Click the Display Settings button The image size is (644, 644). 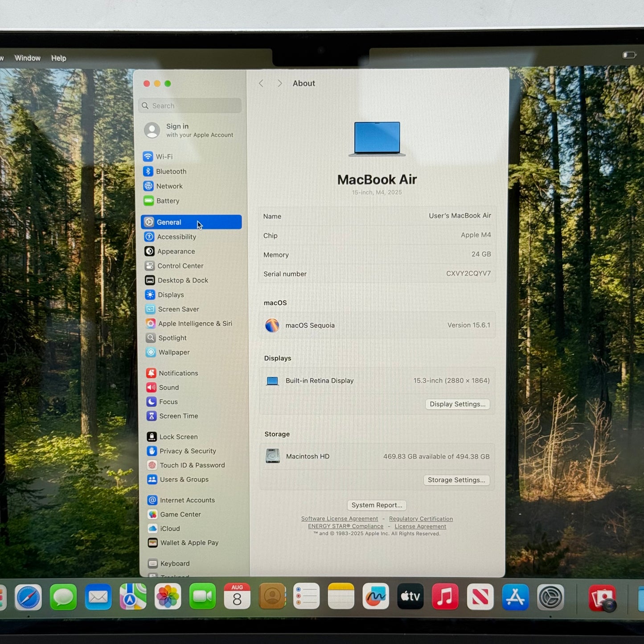[x=458, y=404]
